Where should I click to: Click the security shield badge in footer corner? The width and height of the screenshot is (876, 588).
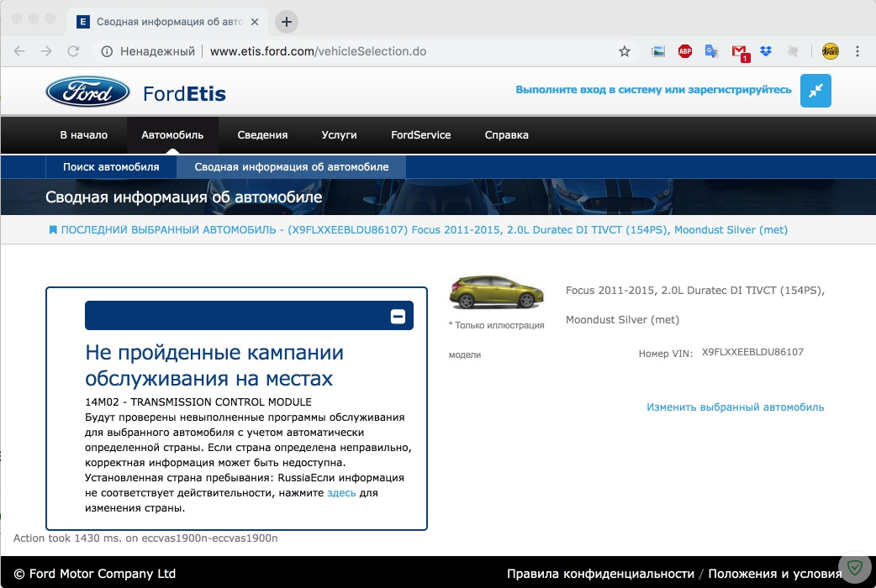(x=855, y=568)
